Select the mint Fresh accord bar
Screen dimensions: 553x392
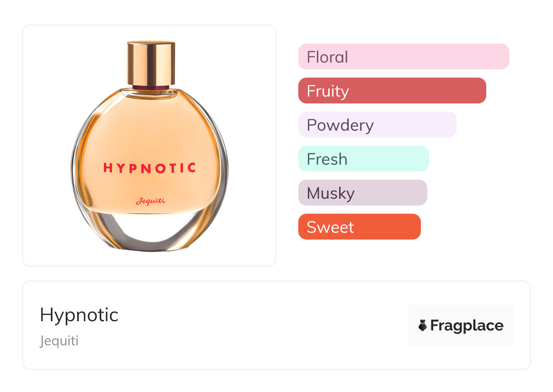(x=363, y=159)
